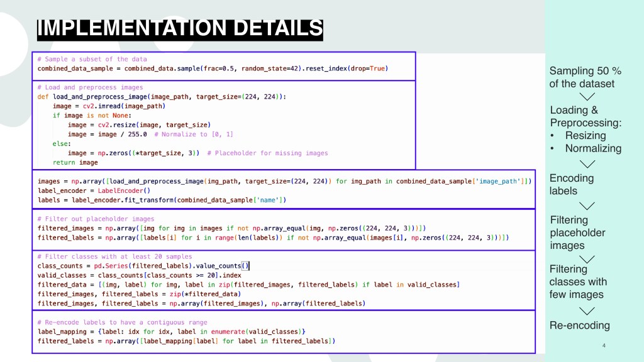644x362 pixels.
Task: Click the down chevron below the Normalizing bullet
Action: 587,163
